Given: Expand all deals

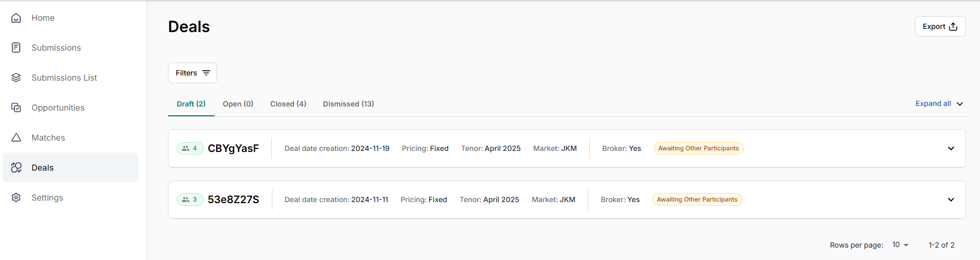Looking at the screenshot, I should point(939,103).
